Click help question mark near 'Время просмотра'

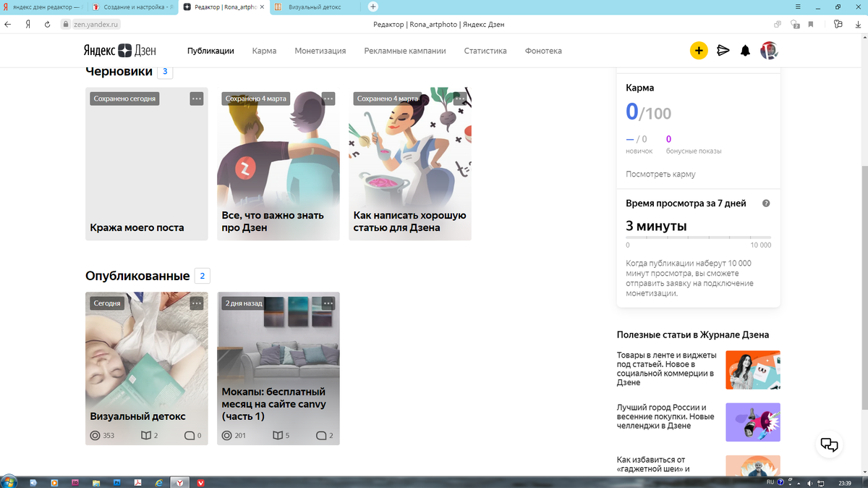point(766,203)
